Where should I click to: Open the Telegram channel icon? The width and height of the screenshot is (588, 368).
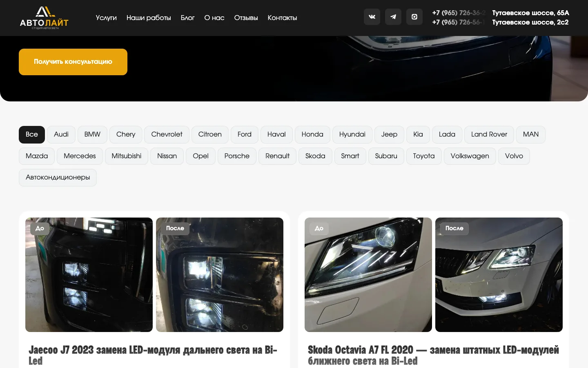[x=393, y=17]
